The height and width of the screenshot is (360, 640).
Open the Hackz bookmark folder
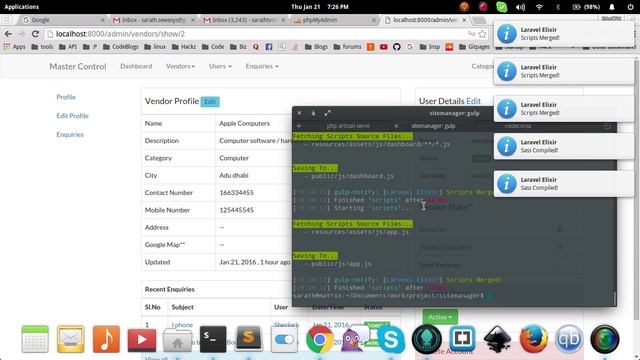184,47
